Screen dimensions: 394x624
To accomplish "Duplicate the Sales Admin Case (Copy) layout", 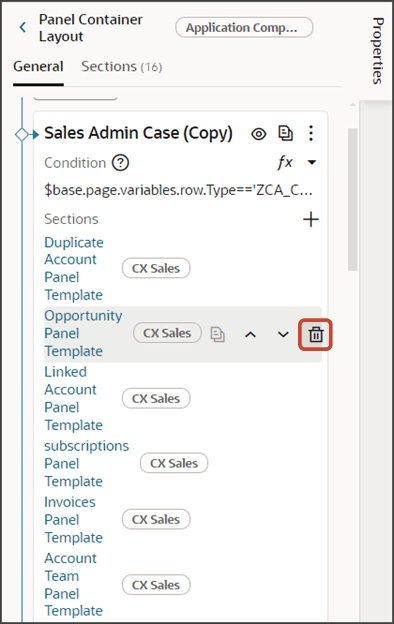I will (x=285, y=133).
